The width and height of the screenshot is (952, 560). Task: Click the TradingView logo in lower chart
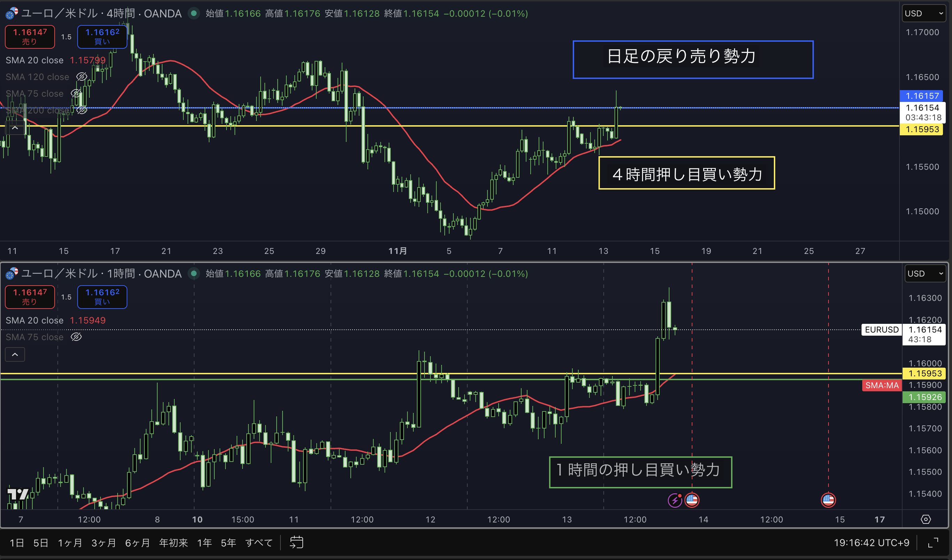pyautogui.click(x=18, y=494)
